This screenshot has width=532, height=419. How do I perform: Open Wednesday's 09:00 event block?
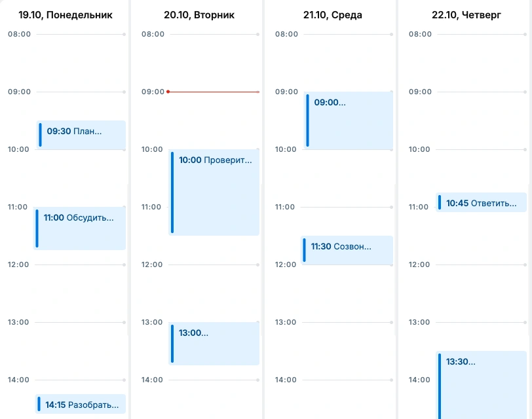(x=349, y=120)
